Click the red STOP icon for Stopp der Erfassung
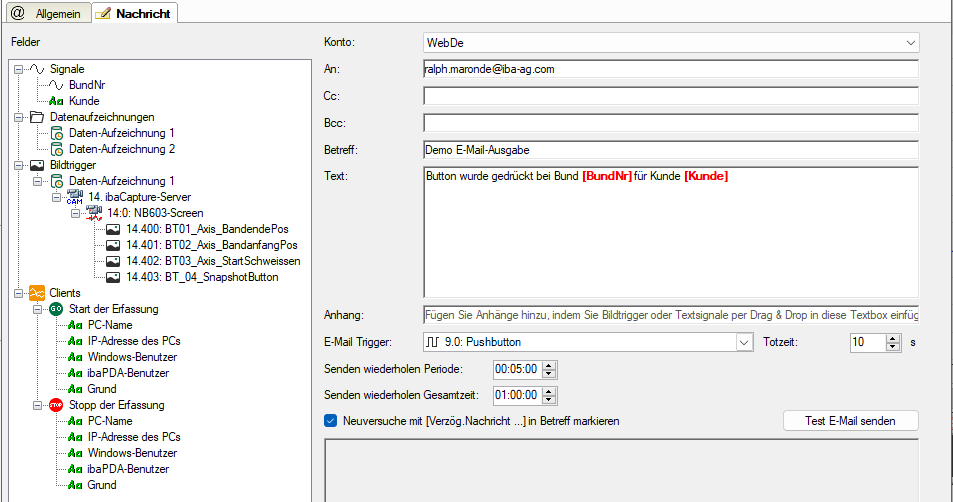953x502 pixels. point(56,405)
